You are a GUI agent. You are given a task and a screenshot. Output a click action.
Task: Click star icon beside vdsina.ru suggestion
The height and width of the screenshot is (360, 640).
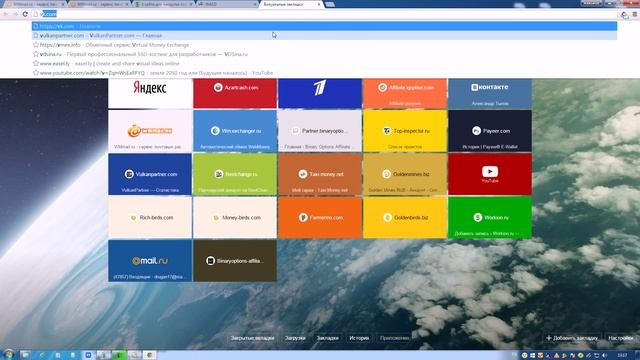[x=36, y=54]
